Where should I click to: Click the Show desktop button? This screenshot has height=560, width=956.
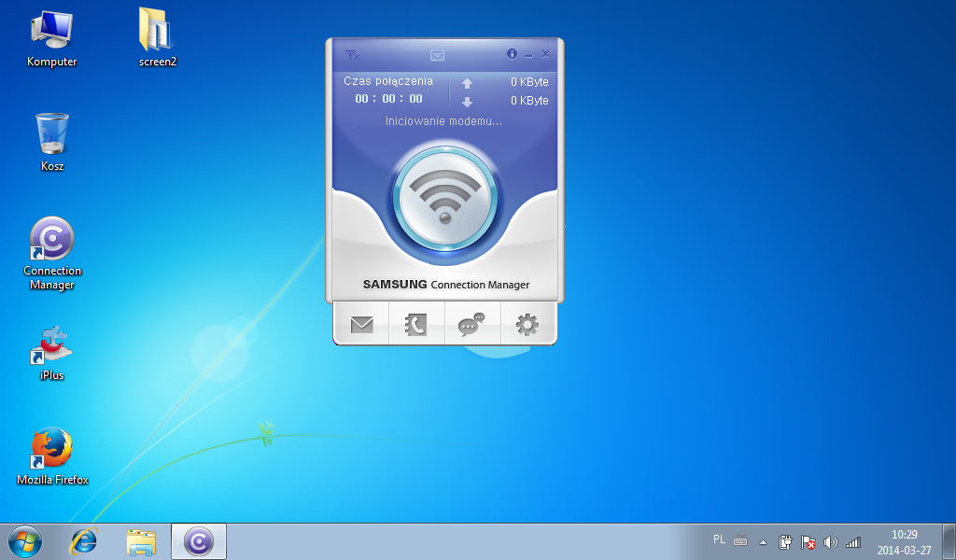coord(949,541)
